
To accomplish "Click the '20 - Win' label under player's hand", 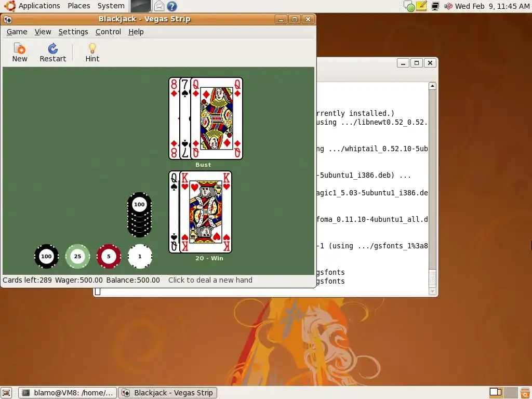I will [x=209, y=258].
